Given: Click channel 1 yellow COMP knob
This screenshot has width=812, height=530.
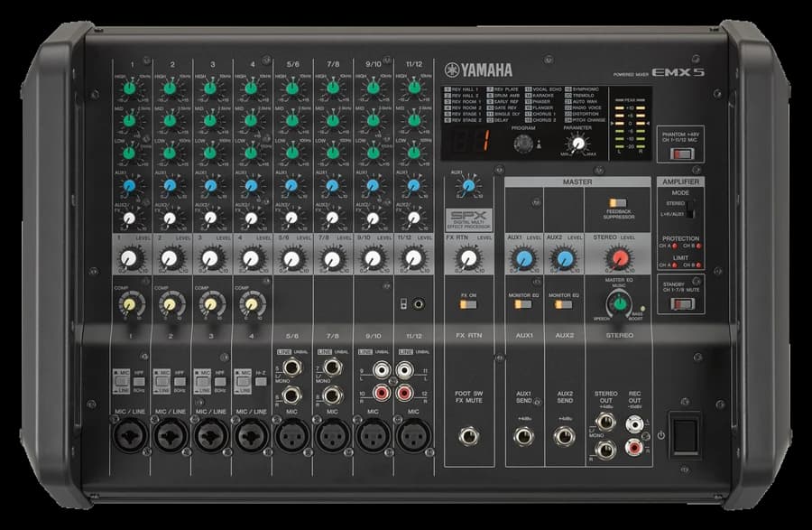Looking at the screenshot, I should point(129,304).
